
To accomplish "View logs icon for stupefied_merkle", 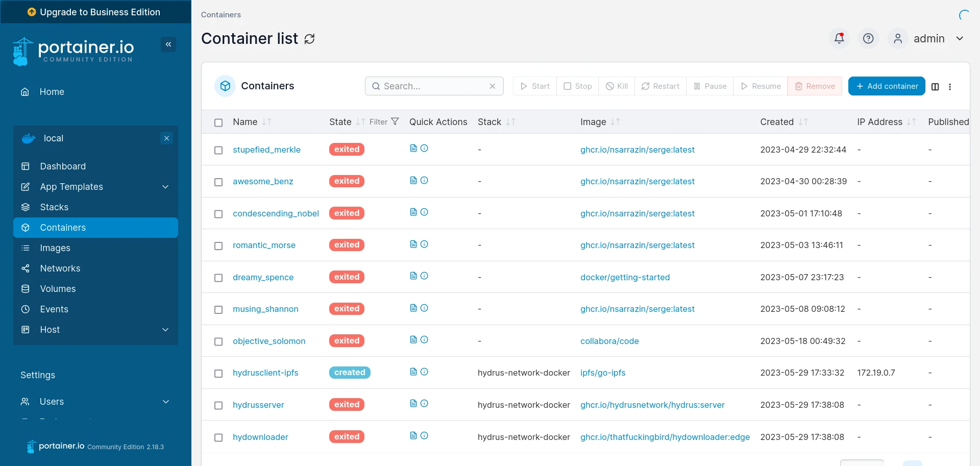I will coord(413,149).
